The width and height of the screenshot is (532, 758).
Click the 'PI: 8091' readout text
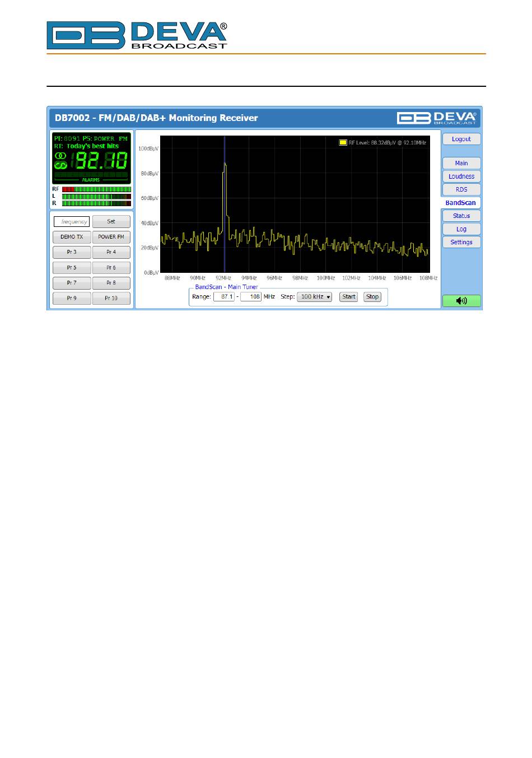pos(67,138)
